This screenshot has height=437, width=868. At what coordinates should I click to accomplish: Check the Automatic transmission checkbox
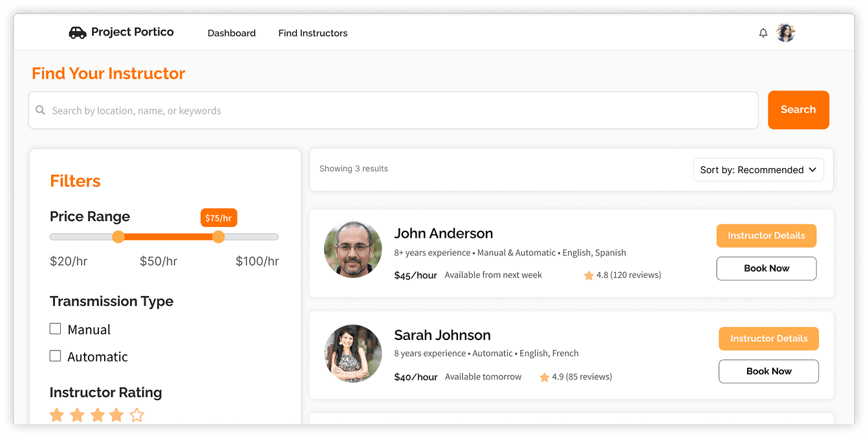(x=56, y=356)
